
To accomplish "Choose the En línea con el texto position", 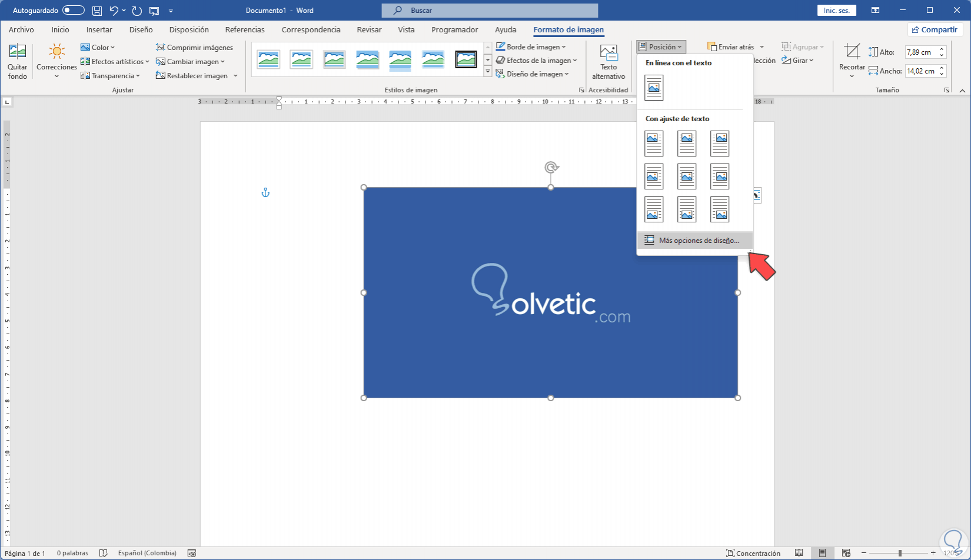I will pos(654,88).
